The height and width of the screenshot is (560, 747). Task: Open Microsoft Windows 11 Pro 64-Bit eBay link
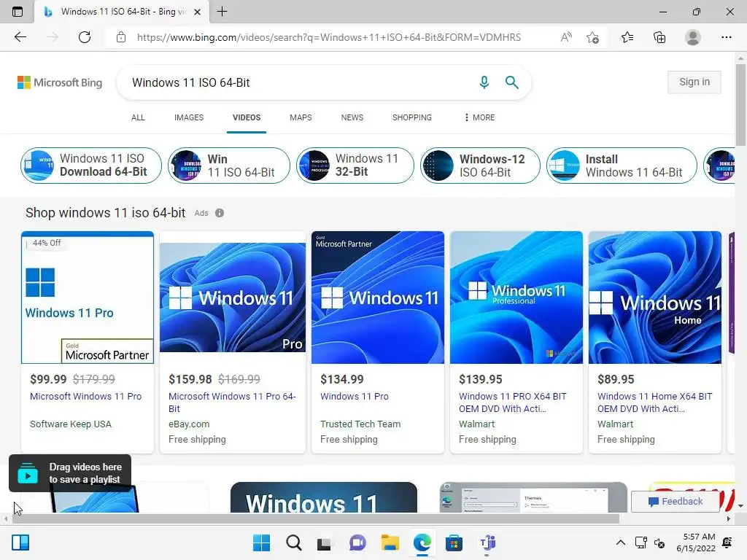[232, 402]
